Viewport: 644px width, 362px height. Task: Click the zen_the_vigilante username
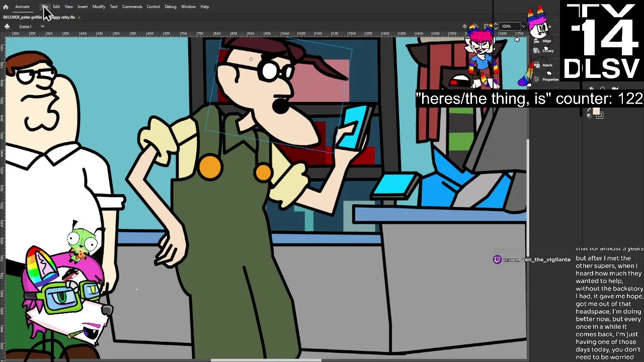coord(546,259)
